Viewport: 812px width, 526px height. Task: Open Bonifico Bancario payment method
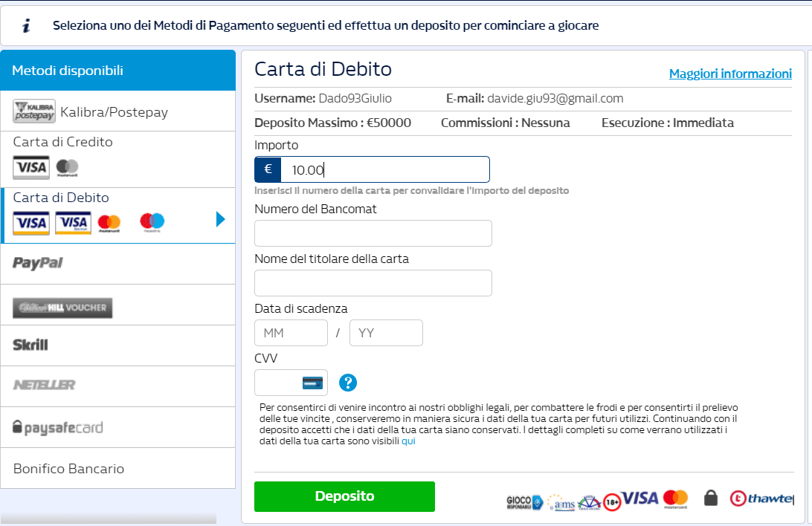[68, 469]
